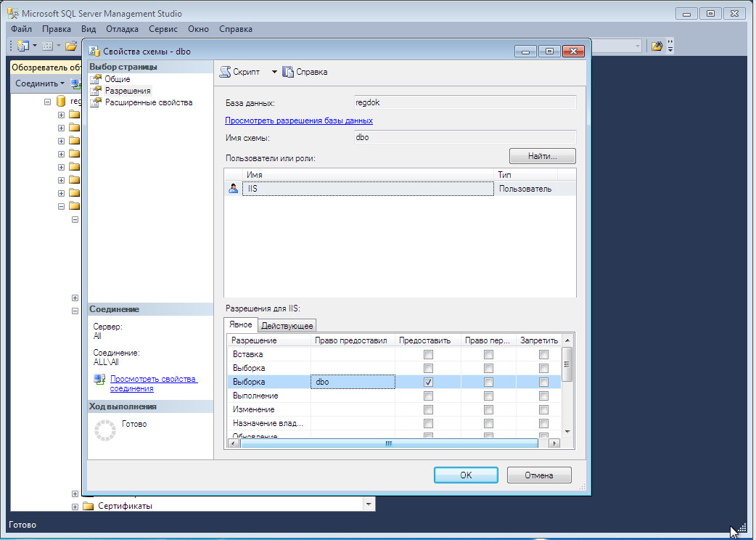The image size is (756, 540).
Task: Open the Соединить dropdown in Object Explorer
Action: [x=62, y=83]
